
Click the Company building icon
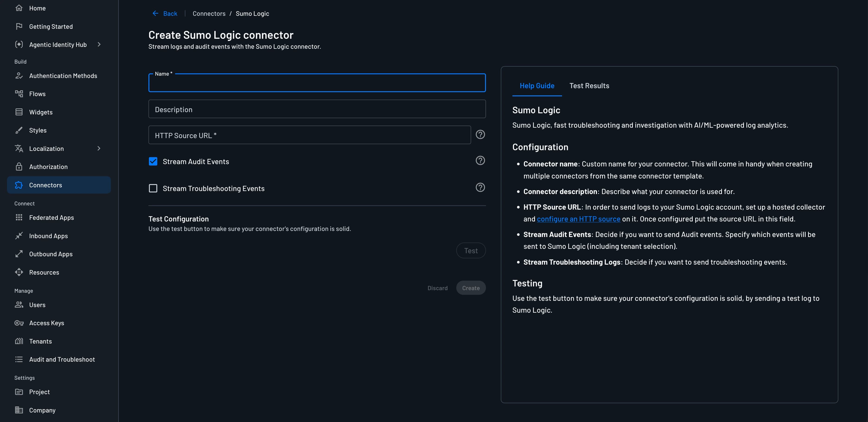coord(19,410)
